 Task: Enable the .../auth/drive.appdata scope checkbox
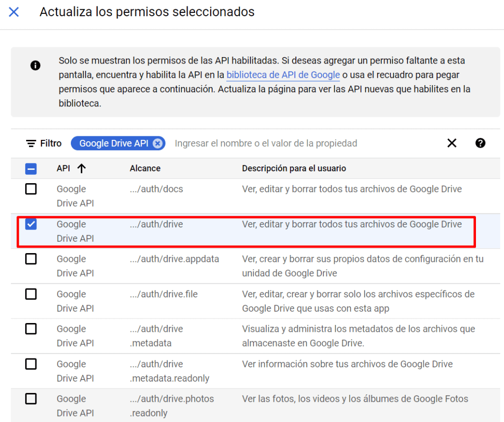[31, 259]
